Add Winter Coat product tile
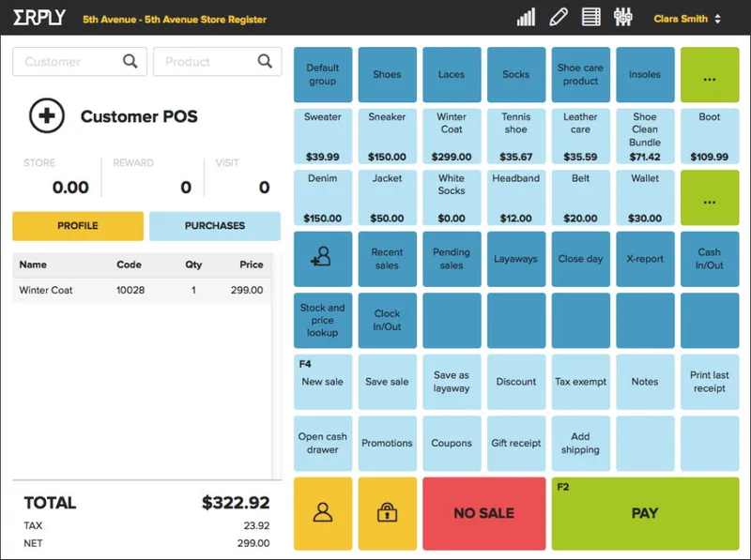 click(x=452, y=136)
